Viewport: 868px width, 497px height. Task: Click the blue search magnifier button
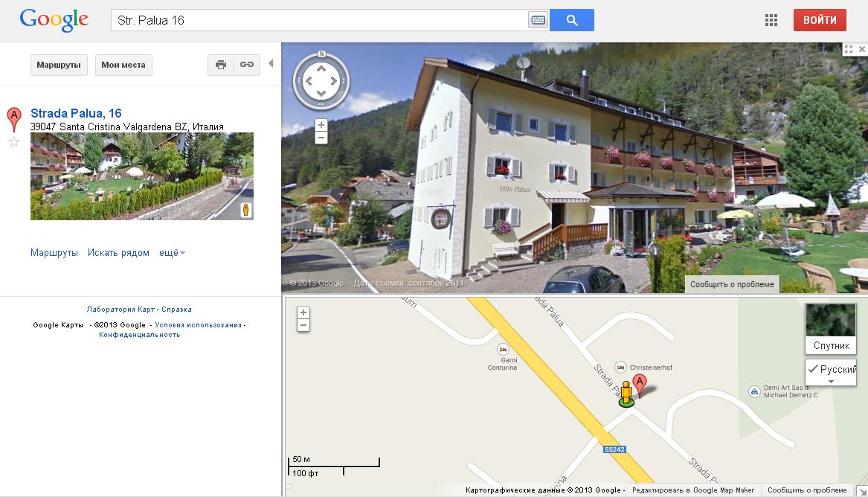coord(572,21)
